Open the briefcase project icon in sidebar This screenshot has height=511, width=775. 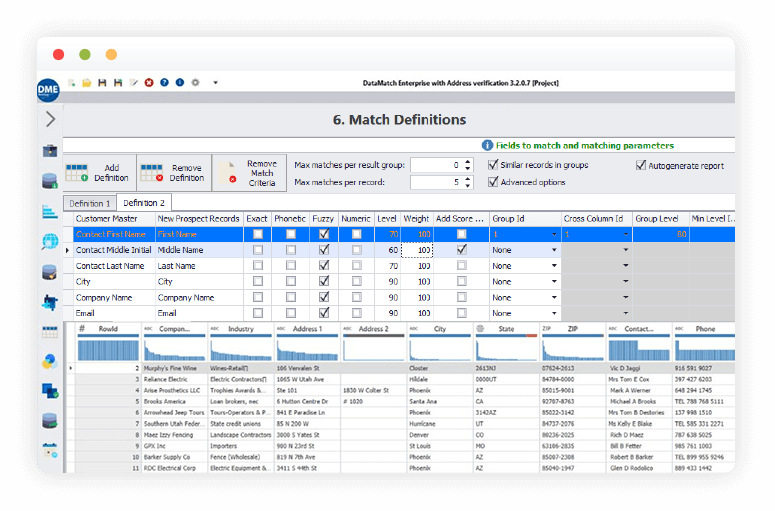tap(49, 151)
